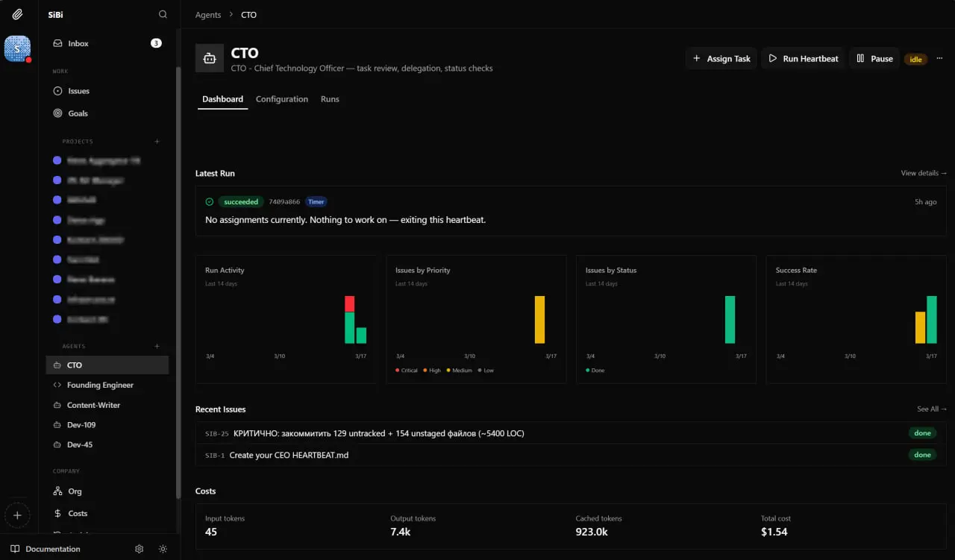Click the search magnifier icon in sidebar
955x560 pixels.
pos(163,14)
